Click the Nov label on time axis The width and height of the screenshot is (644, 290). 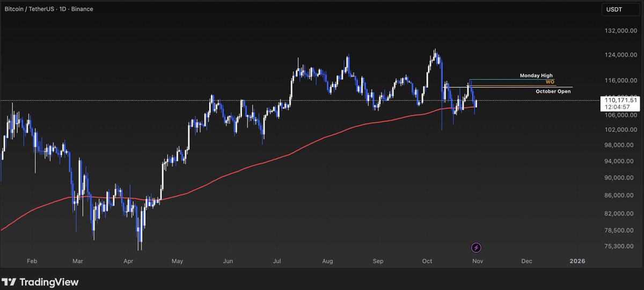(477, 261)
